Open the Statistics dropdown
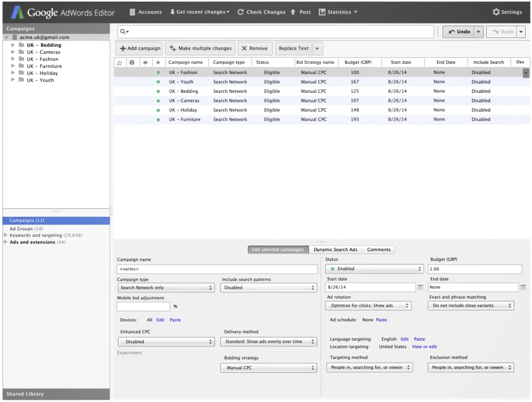The image size is (532, 402). pyautogui.click(x=338, y=12)
